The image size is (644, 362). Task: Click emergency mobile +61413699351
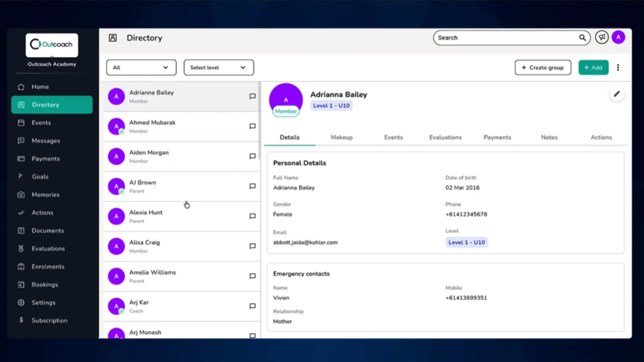click(x=466, y=298)
